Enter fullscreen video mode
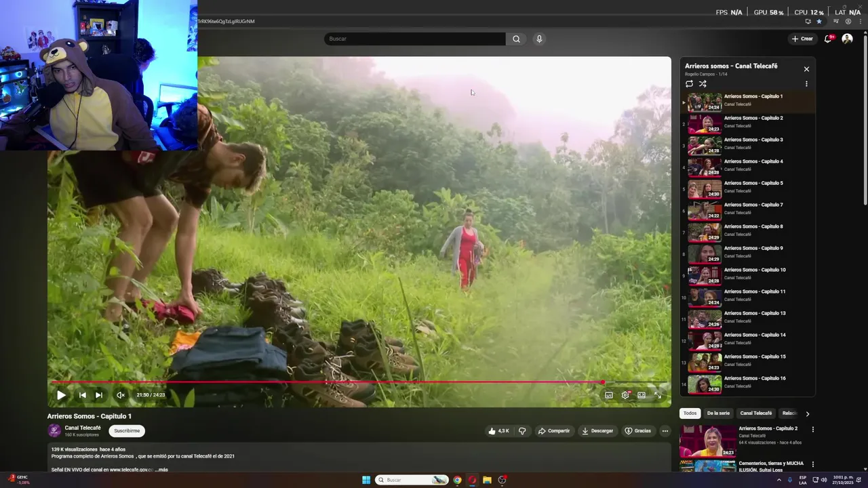 (x=658, y=395)
